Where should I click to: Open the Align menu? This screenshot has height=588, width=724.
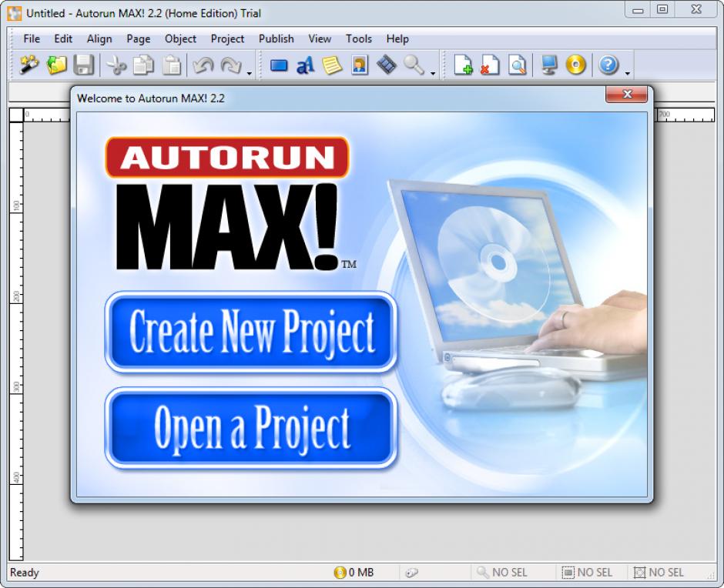point(99,38)
